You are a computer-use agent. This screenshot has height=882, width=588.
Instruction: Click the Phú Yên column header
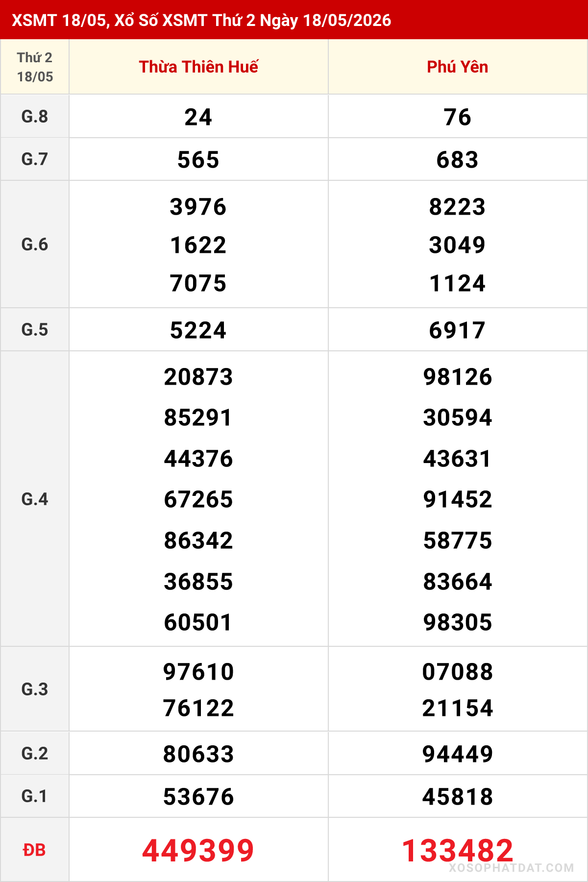458,67
